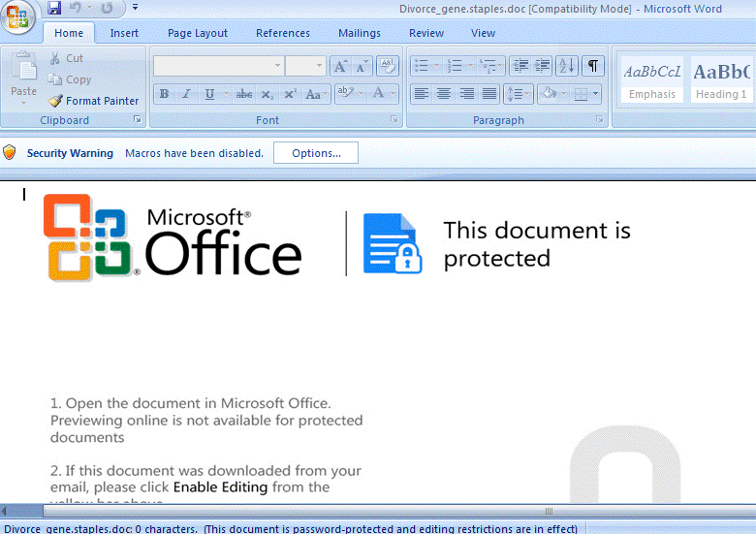This screenshot has height=534, width=756.
Task: Click the Redo icon in quick access toolbar
Action: pos(107,8)
